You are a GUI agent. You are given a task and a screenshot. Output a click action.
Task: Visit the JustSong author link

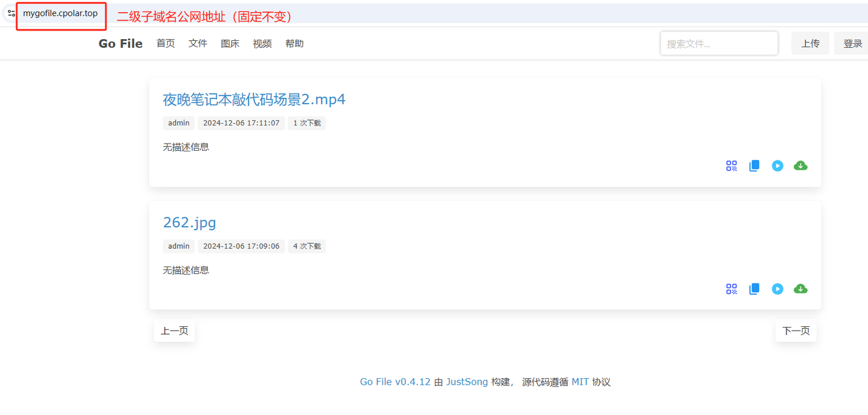(467, 381)
